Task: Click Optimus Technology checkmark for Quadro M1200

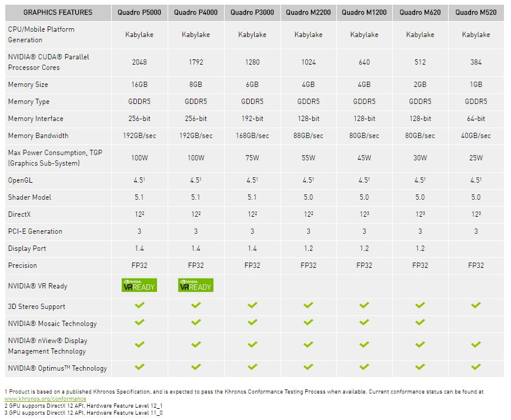Action: coord(364,367)
